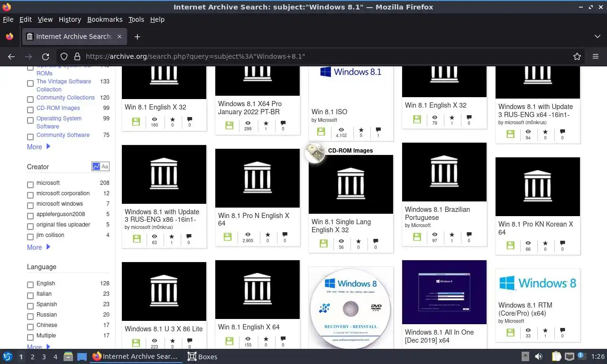
Task: Open a new tab with the plus button
Action: 137,36
